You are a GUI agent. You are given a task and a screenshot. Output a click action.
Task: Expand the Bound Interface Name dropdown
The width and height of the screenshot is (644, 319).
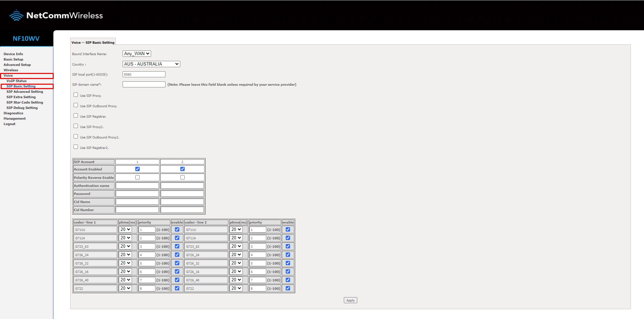[x=137, y=53]
